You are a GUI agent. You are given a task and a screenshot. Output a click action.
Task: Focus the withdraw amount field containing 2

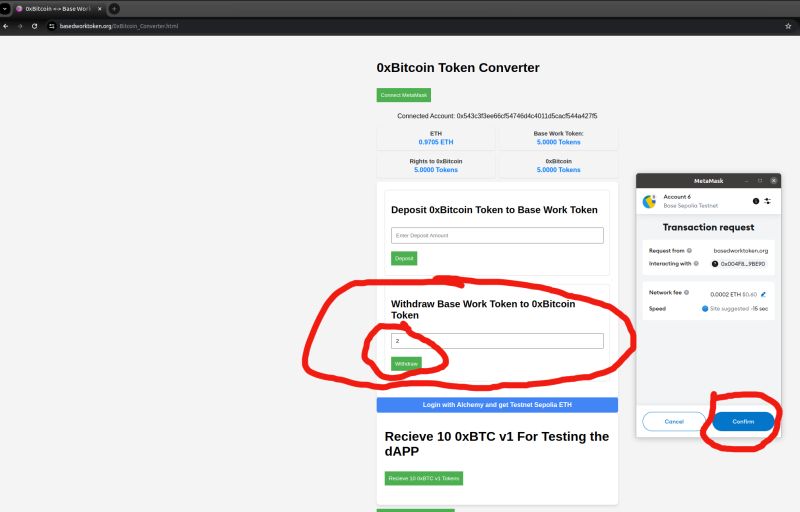point(497,341)
